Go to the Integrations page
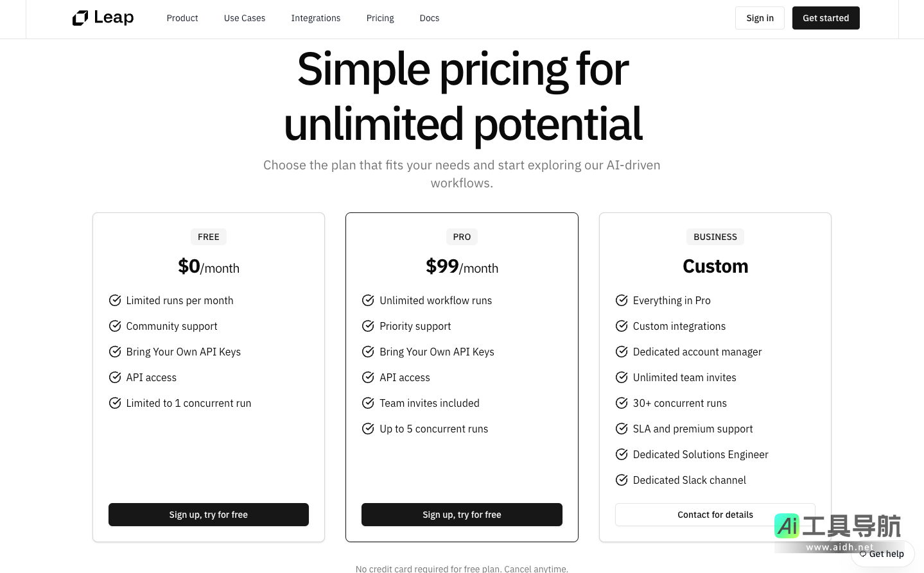Screen dimensions: 924x573 tap(316, 18)
